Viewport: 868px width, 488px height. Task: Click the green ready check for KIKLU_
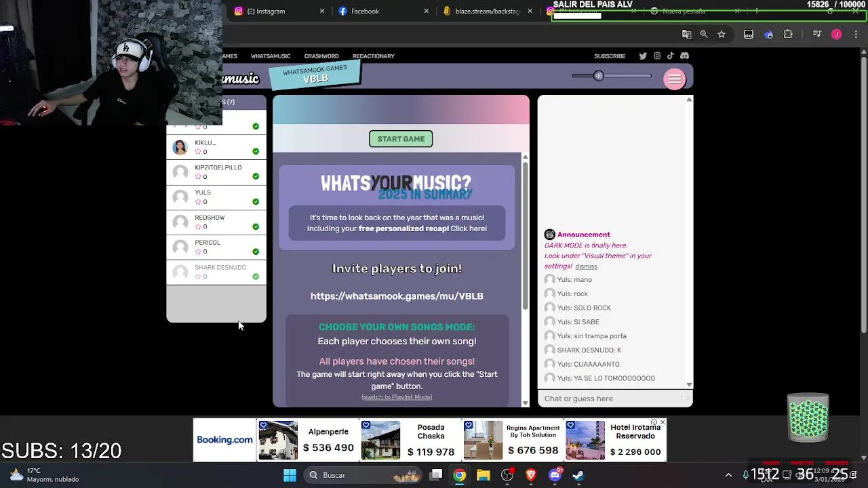(256, 151)
